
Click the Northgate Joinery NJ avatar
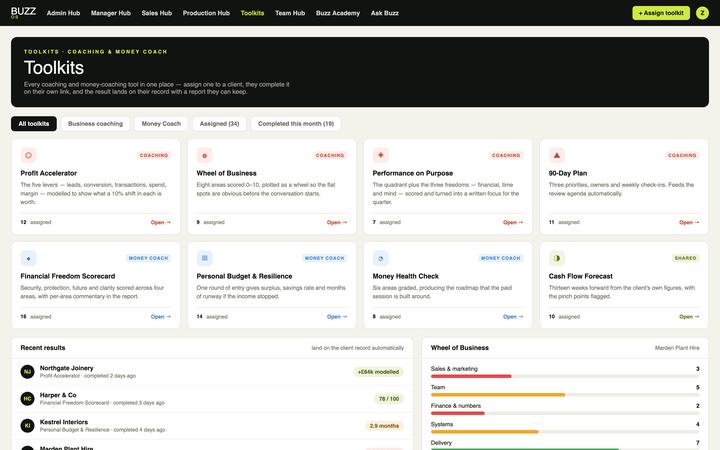[x=28, y=371]
